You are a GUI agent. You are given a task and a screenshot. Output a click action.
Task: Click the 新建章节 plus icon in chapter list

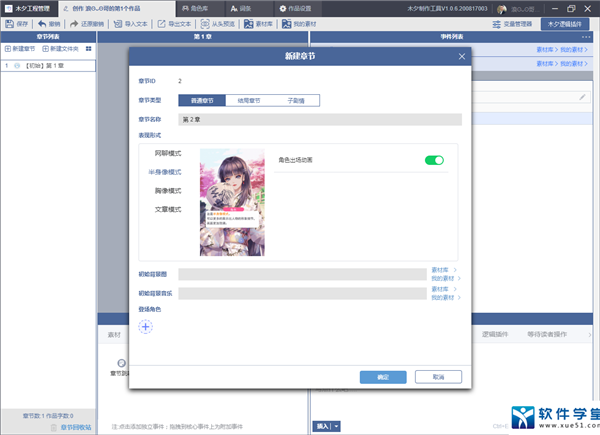(x=8, y=49)
